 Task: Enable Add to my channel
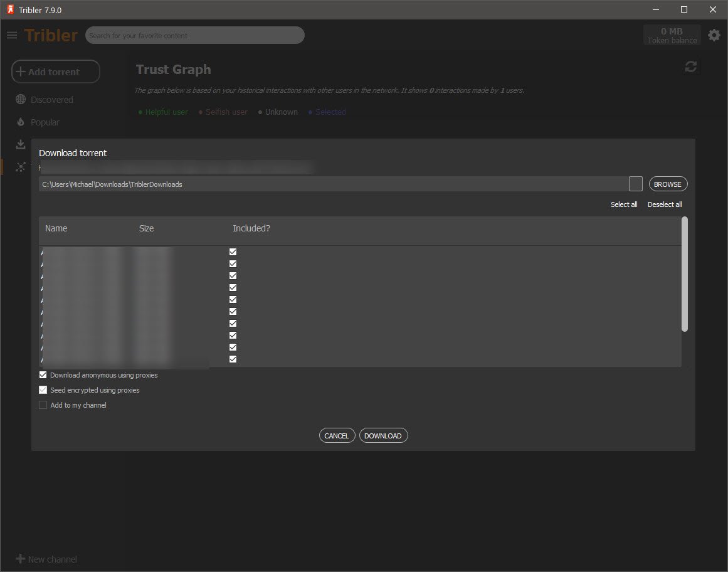[43, 405]
